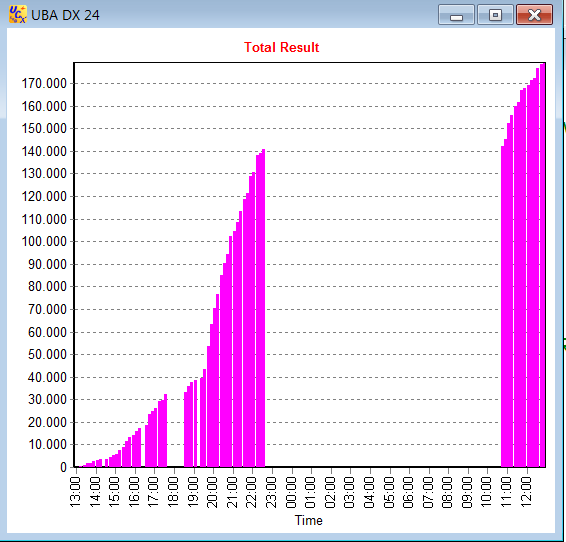Maximize the UBA DX 24 window

[495, 15]
